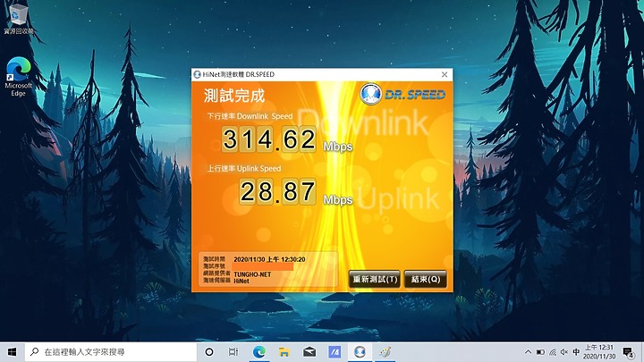The image size is (644, 362).
Task: Show hidden system tray icons
Action: point(529,352)
